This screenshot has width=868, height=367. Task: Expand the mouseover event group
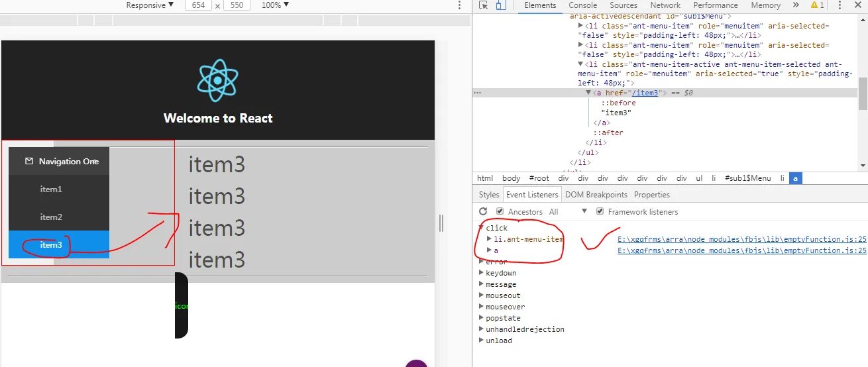click(482, 307)
